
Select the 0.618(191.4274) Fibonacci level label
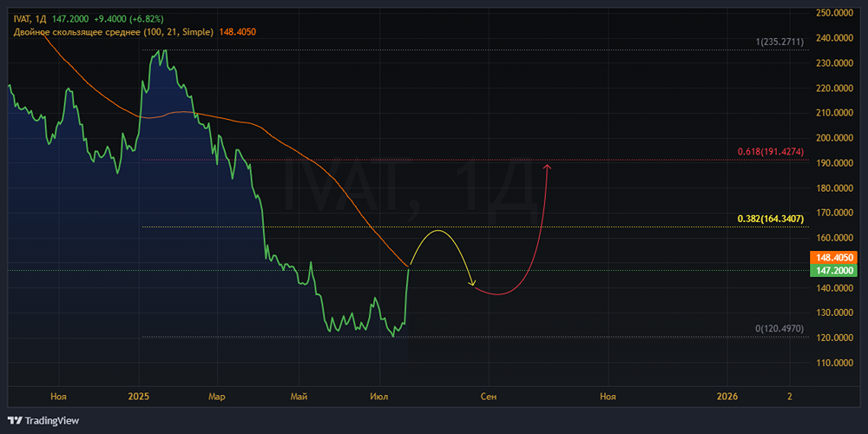click(771, 152)
